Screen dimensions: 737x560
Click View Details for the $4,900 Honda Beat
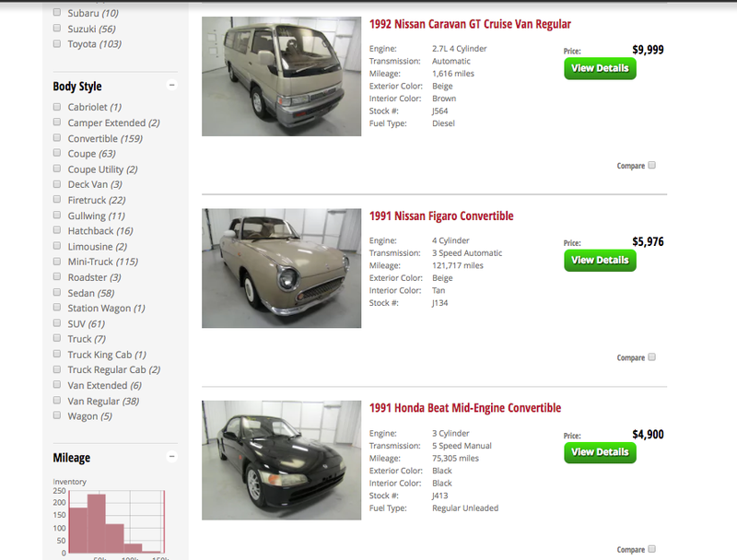tap(600, 452)
